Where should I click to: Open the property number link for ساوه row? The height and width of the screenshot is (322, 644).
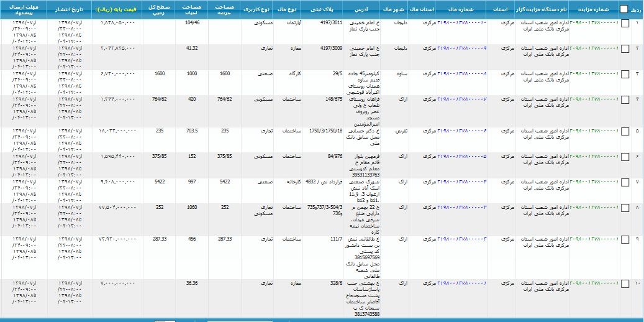(462, 74)
